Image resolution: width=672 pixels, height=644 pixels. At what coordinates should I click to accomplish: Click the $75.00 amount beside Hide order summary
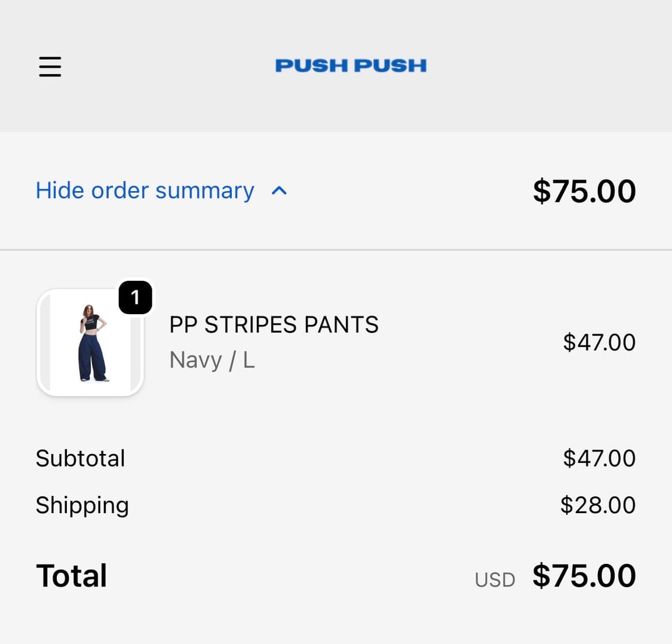584,191
